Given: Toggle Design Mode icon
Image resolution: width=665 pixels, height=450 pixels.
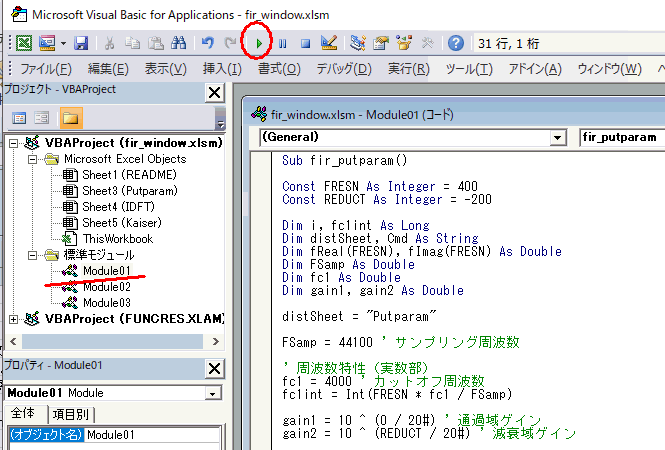Looking at the screenshot, I should (x=329, y=42).
